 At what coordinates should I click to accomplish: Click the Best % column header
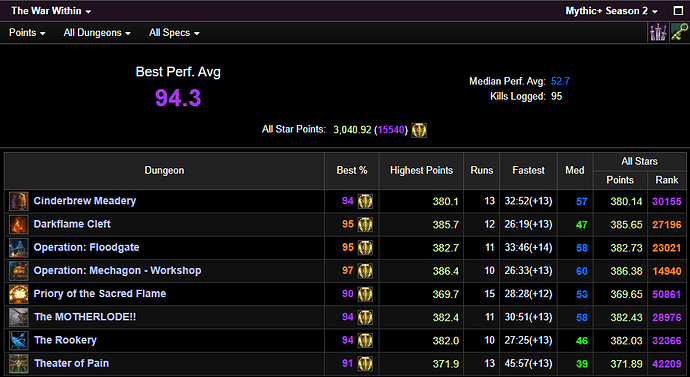click(x=352, y=171)
